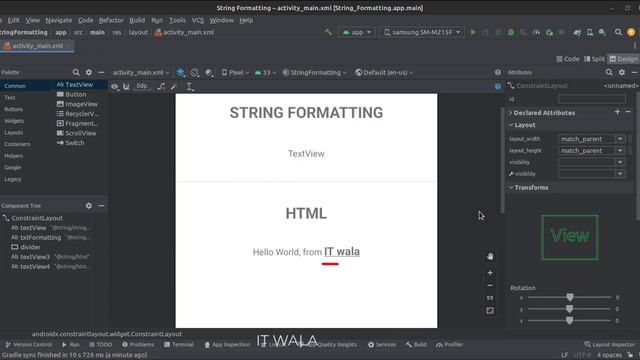
Task: Expand the Declared Attributes section
Action: click(x=511, y=113)
